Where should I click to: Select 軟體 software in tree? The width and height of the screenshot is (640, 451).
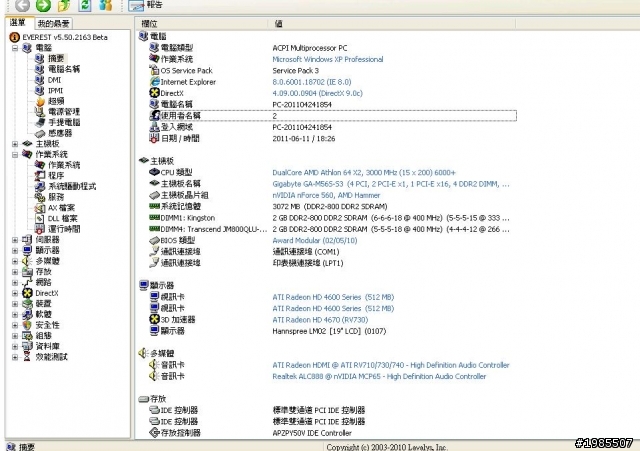[x=43, y=314]
